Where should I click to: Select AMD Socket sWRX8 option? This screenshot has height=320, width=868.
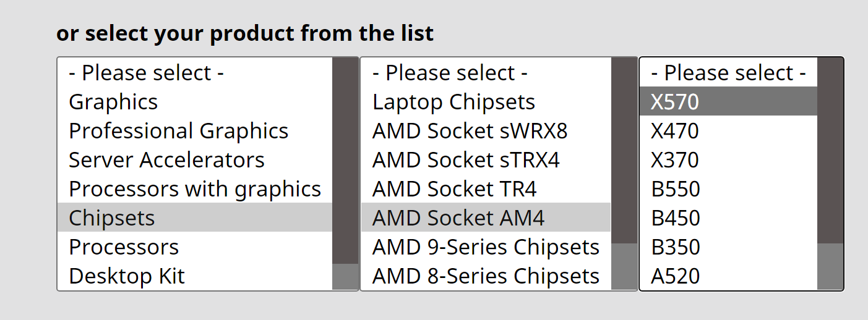tap(486, 131)
